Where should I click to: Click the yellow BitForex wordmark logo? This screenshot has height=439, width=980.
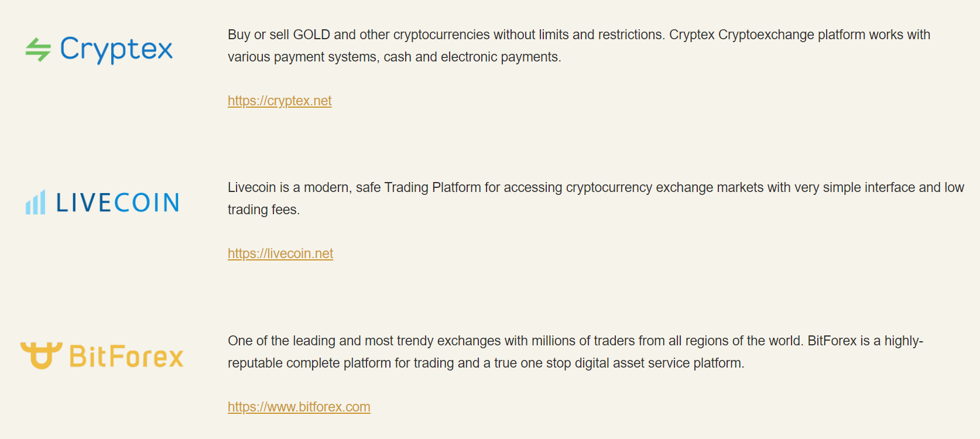point(126,356)
